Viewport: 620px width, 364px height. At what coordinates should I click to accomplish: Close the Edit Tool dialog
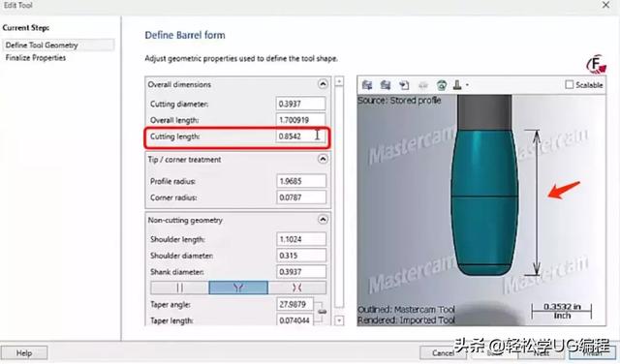(x=605, y=5)
